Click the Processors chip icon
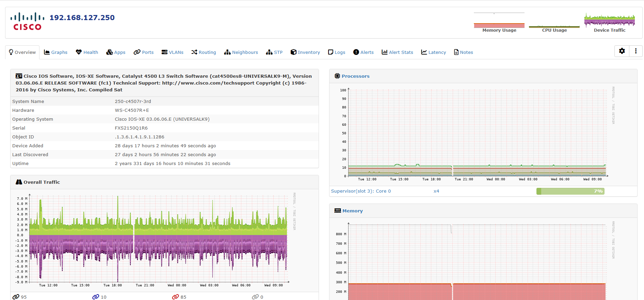The width and height of the screenshot is (644, 300). 337,76
